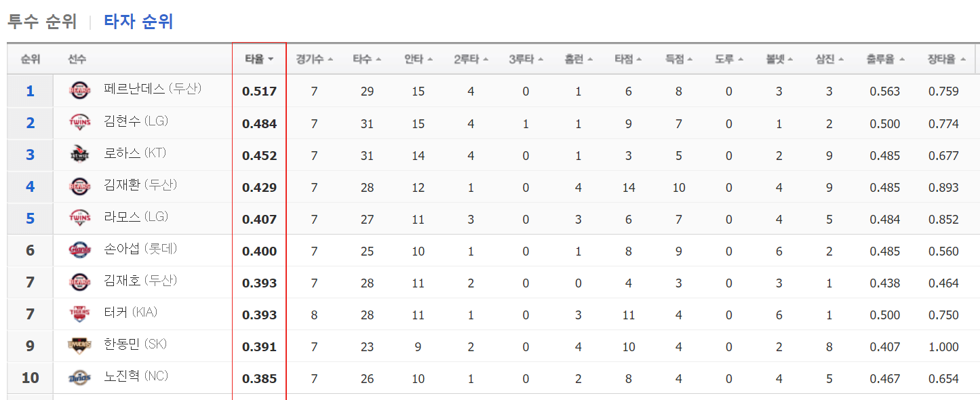The image size is (980, 400).
Task: Sort by 홈런 column header
Action: point(579,59)
